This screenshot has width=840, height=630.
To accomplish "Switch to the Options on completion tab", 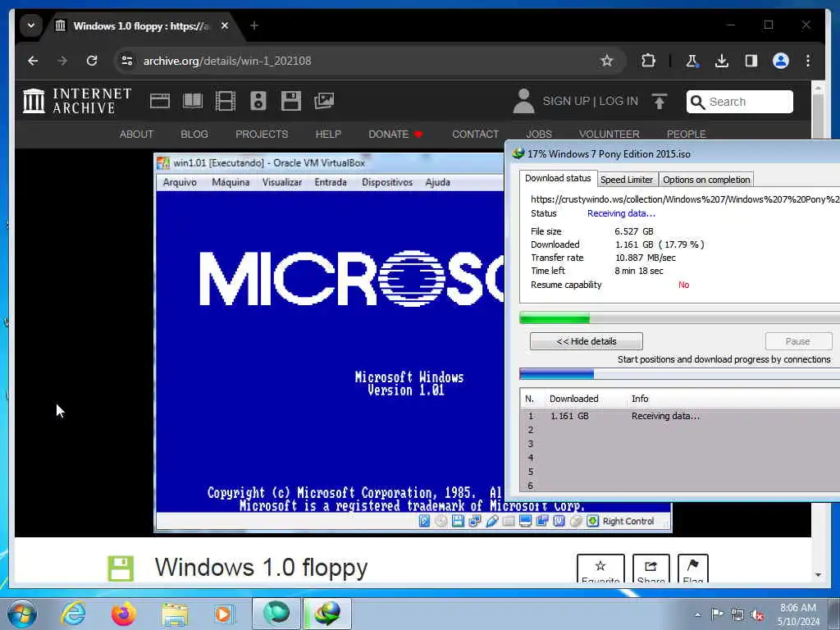I will pyautogui.click(x=706, y=180).
